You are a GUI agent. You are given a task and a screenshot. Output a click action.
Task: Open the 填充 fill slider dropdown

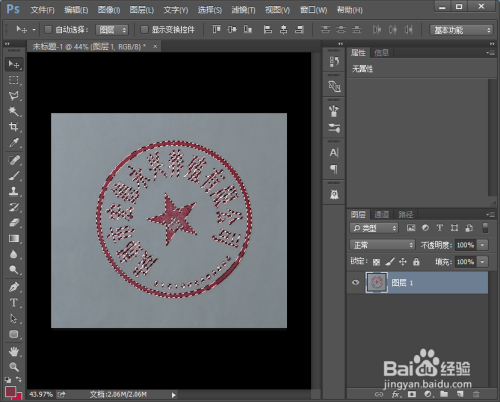(482, 262)
